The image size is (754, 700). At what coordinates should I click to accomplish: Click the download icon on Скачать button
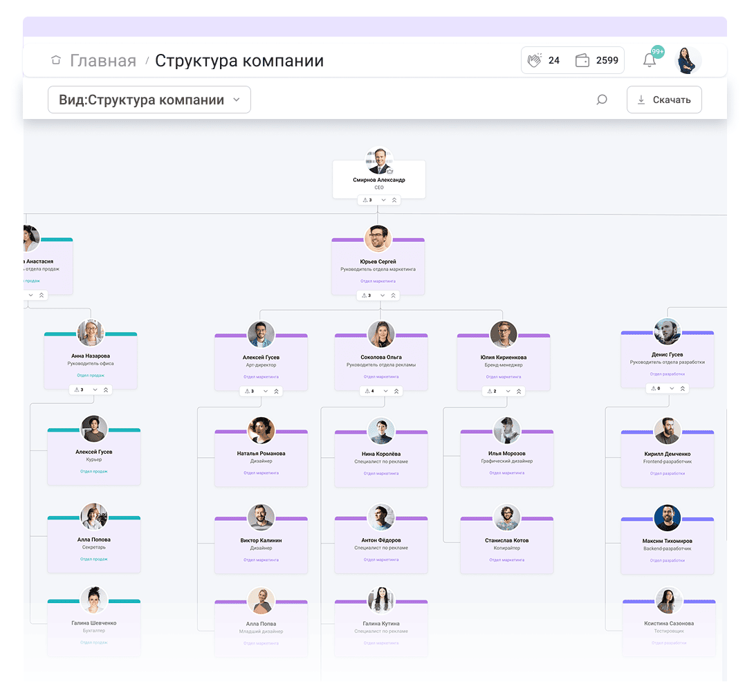[x=640, y=100]
